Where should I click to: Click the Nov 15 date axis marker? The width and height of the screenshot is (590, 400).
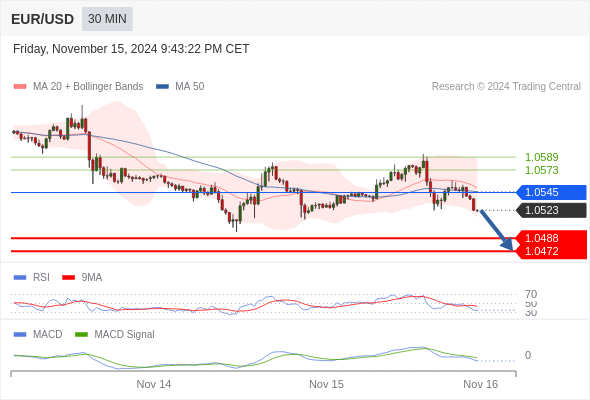click(x=326, y=384)
